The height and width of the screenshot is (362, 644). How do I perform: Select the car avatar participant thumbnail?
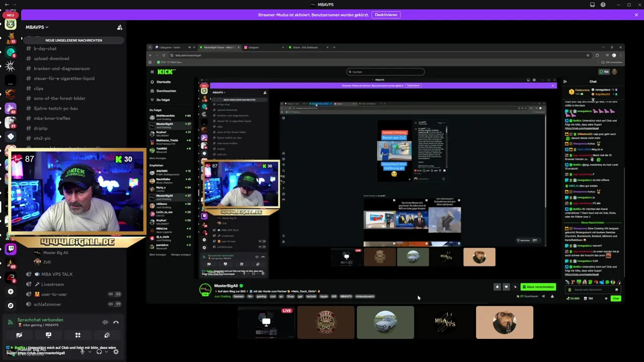pos(385,322)
